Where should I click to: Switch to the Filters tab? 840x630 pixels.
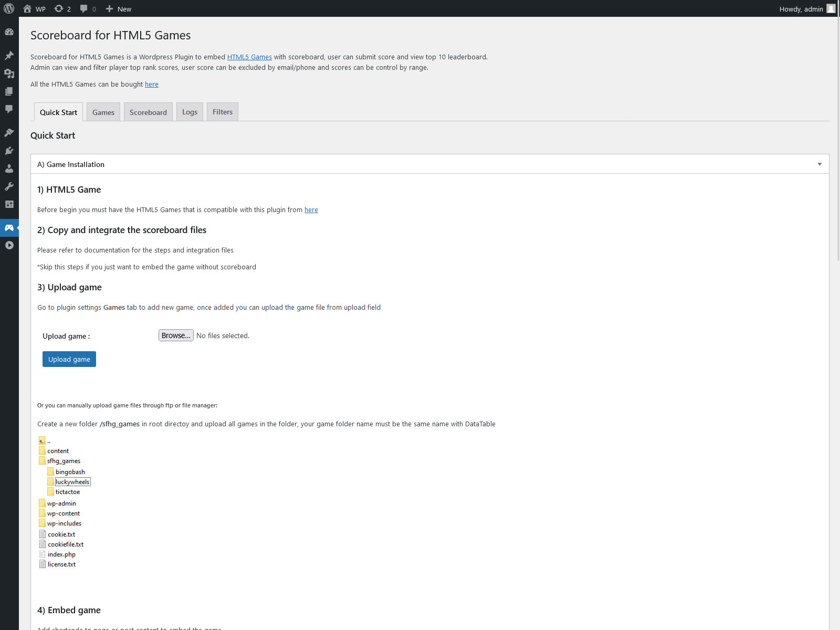pyautogui.click(x=223, y=112)
